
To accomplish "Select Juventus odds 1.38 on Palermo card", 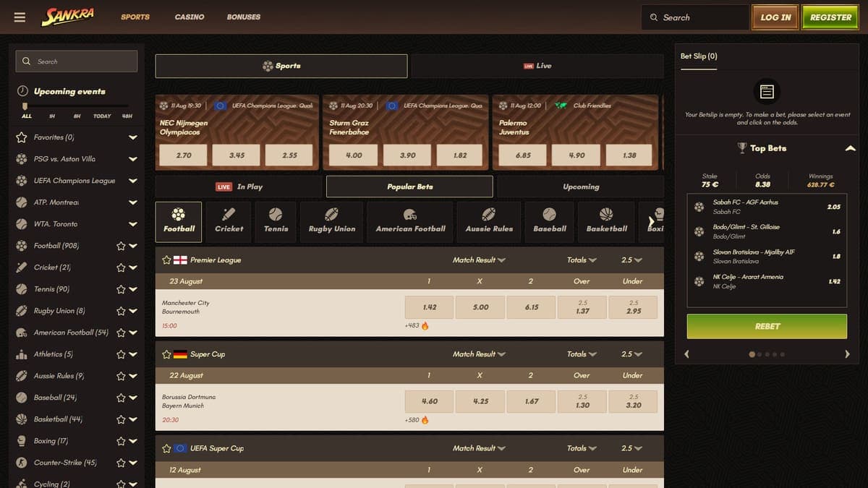I will pyautogui.click(x=630, y=155).
